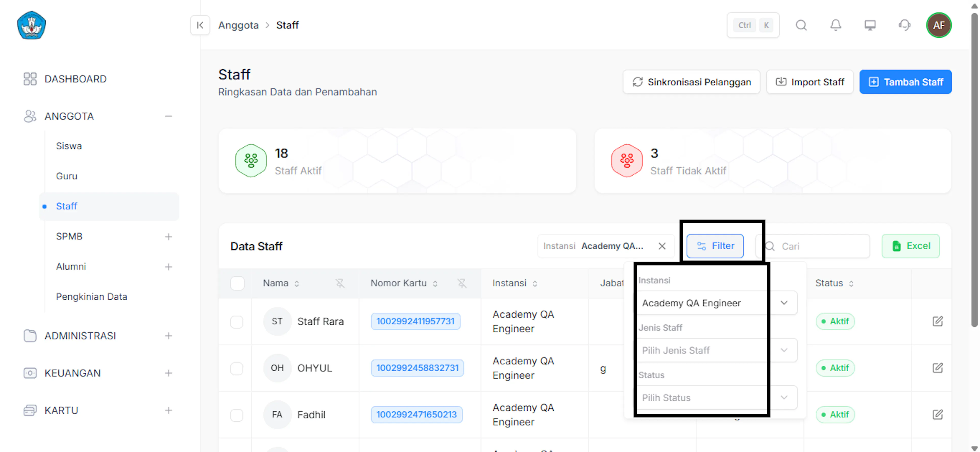The height and width of the screenshot is (452, 980).
Task: Open the Siswa menu item
Action: coord(69,146)
